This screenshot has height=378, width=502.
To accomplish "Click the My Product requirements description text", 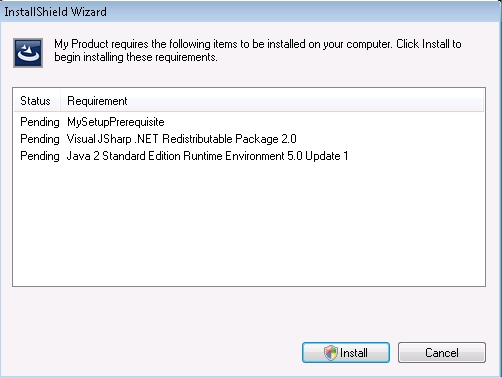I will (258, 50).
